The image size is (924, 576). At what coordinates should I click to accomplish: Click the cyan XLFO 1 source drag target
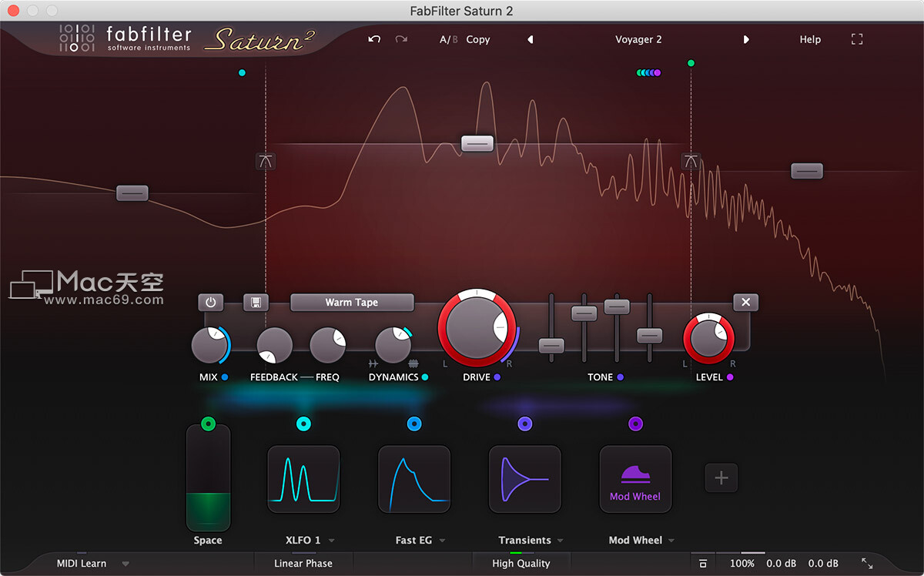(303, 424)
